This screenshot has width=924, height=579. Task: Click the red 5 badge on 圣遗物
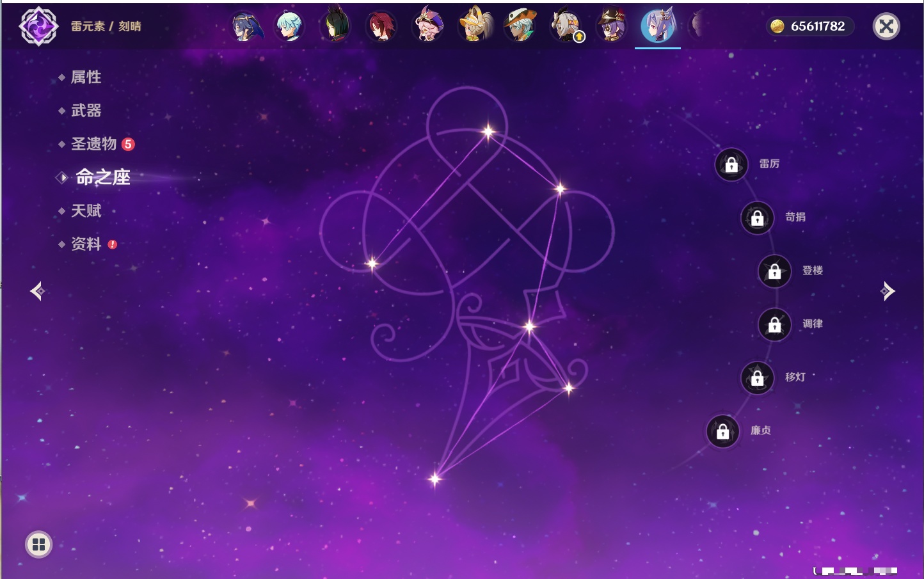pos(128,144)
